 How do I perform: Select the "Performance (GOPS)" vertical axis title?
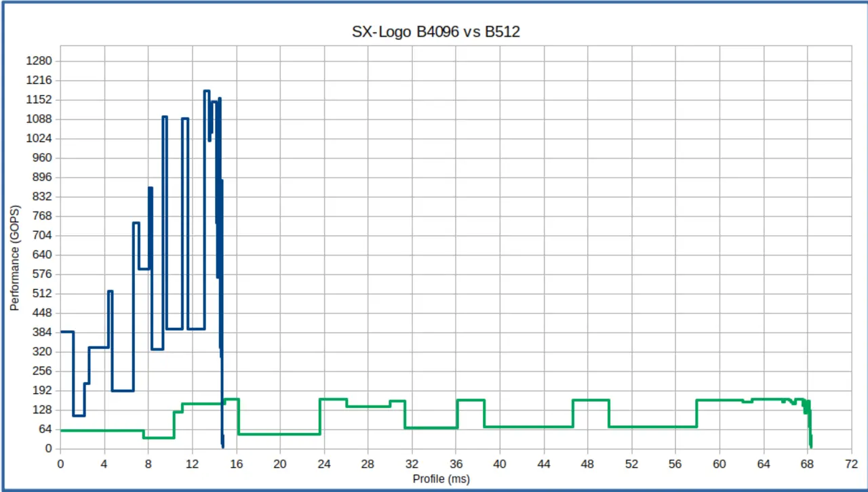click(x=14, y=258)
